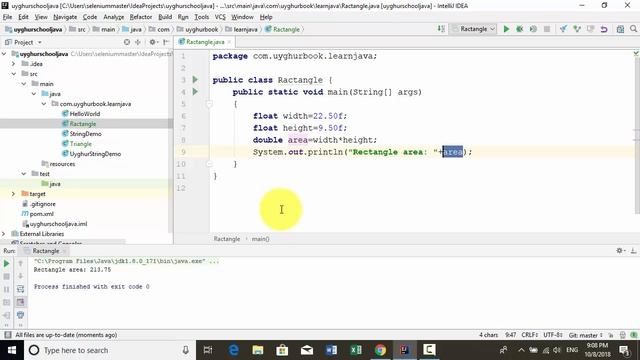Click the Git: master branch widget
This screenshot has height=360, width=640.
click(585, 335)
